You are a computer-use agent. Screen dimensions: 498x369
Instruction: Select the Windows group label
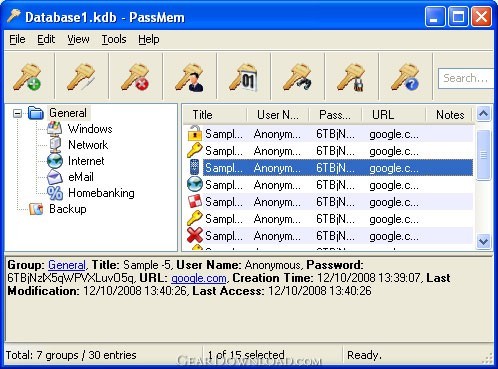click(90, 129)
